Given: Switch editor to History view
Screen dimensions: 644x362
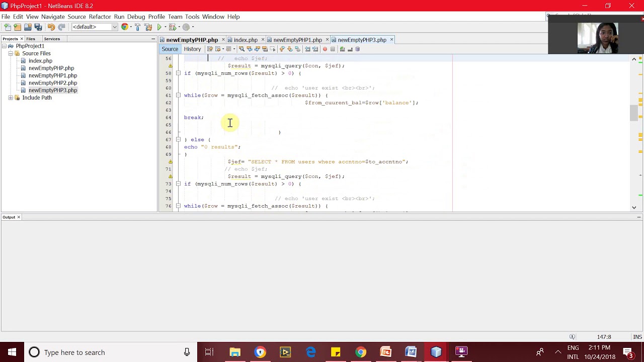Looking at the screenshot, I should coord(192,49).
